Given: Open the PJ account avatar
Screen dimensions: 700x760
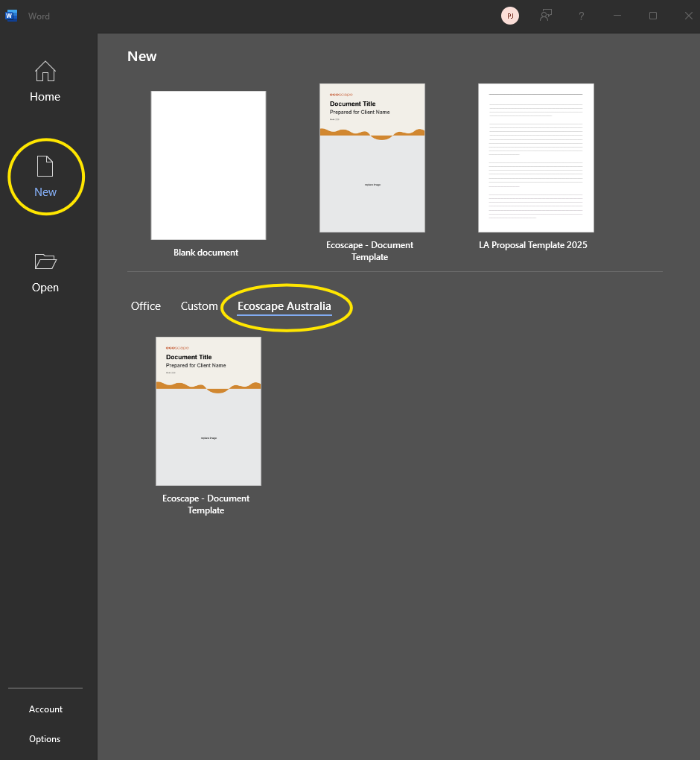Looking at the screenshot, I should coord(510,15).
